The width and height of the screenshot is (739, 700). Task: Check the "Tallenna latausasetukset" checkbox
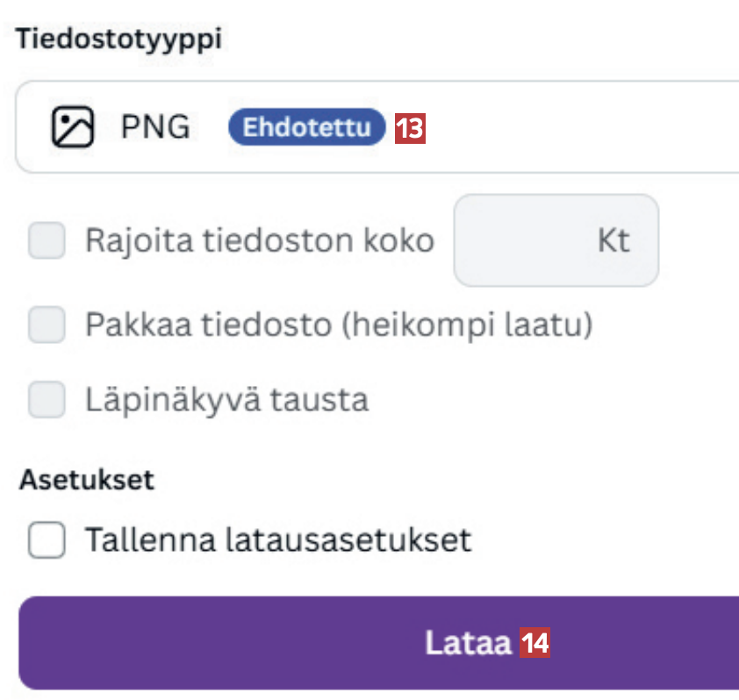pyautogui.click(x=47, y=539)
